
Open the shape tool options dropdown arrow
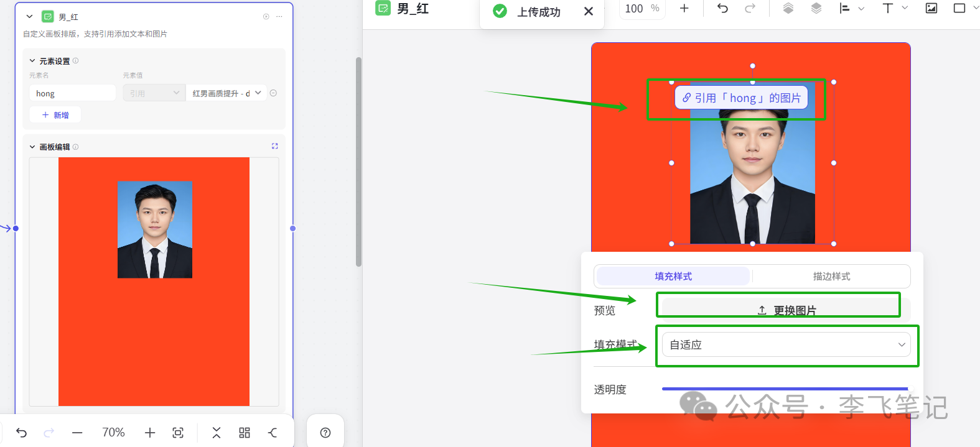pos(976,9)
